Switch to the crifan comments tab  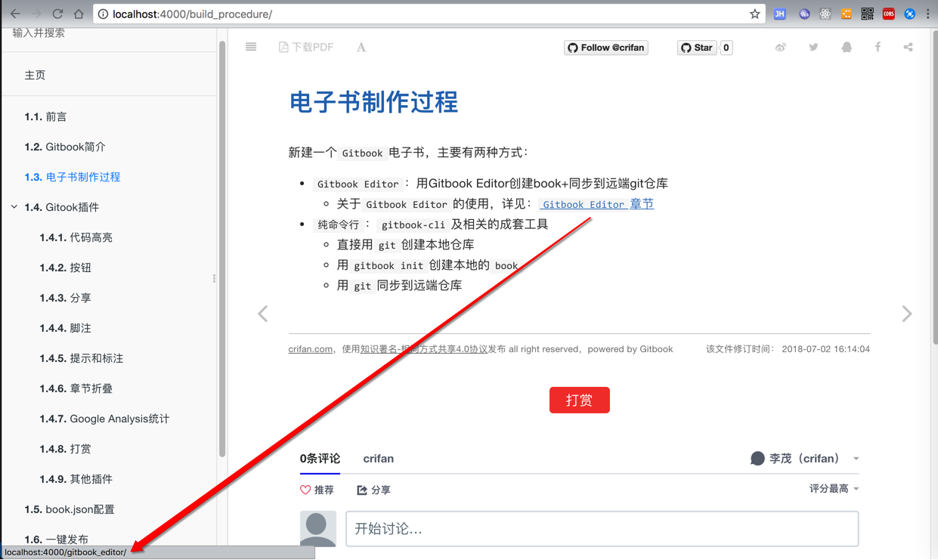[378, 459]
